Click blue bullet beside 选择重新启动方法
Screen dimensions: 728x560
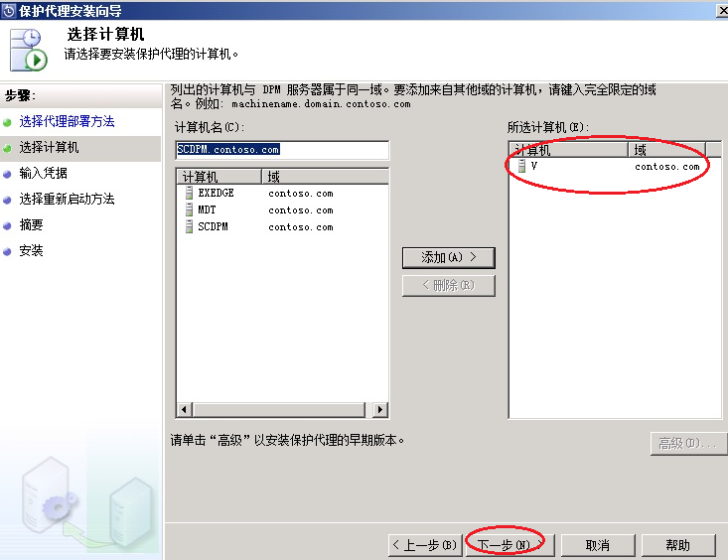(x=7, y=201)
